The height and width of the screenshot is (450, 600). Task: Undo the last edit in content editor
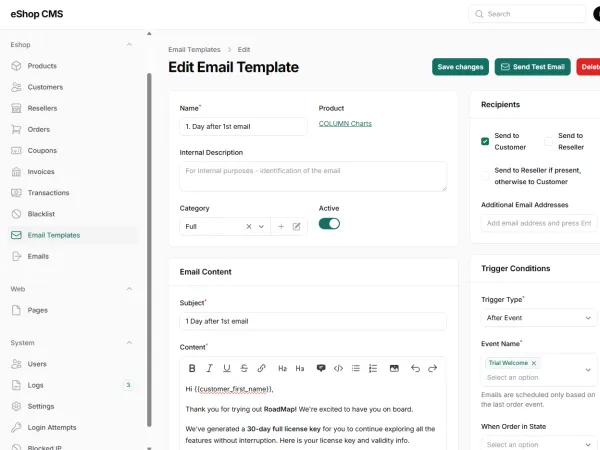pos(415,368)
